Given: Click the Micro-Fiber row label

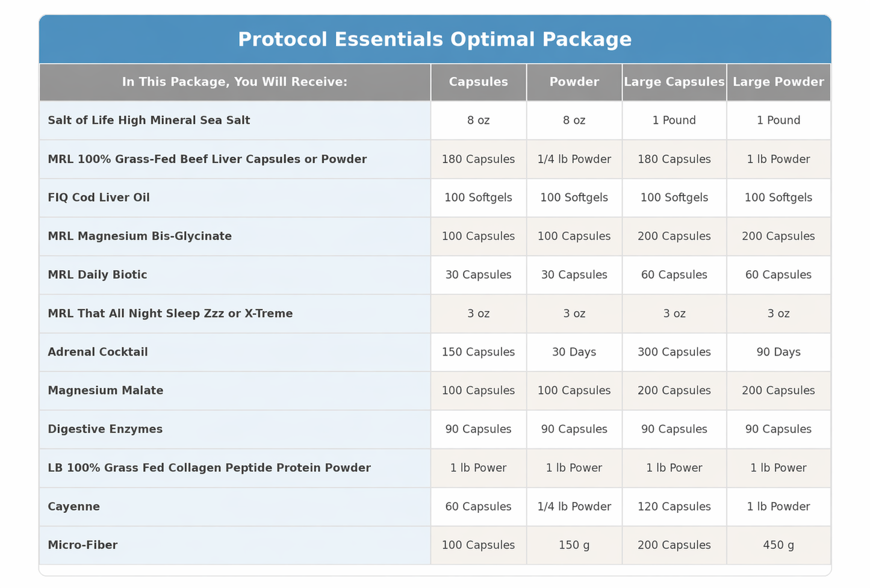Looking at the screenshot, I should click(x=82, y=545).
